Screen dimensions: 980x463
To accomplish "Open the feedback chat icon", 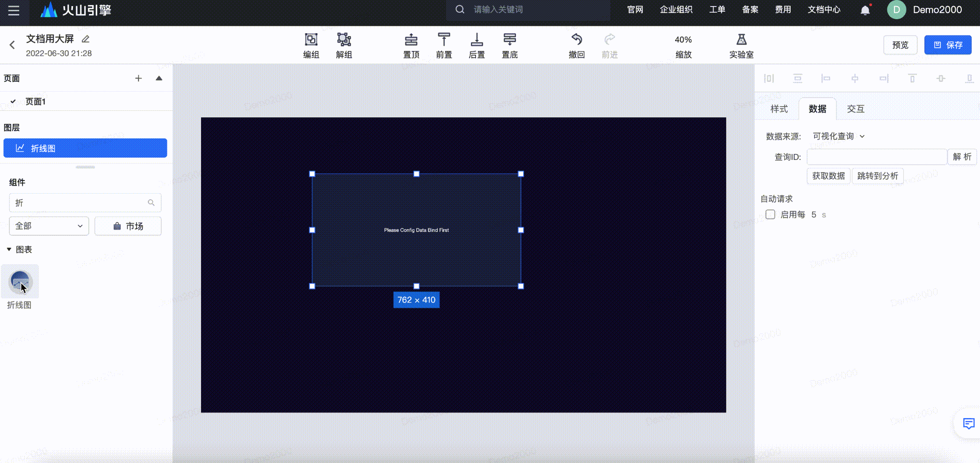I will [969, 423].
